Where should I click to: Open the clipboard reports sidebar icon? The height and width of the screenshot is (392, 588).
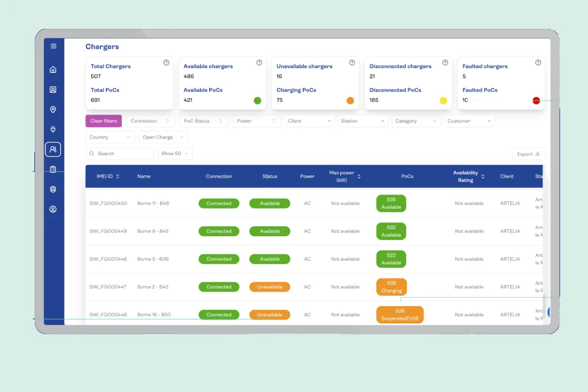(53, 170)
